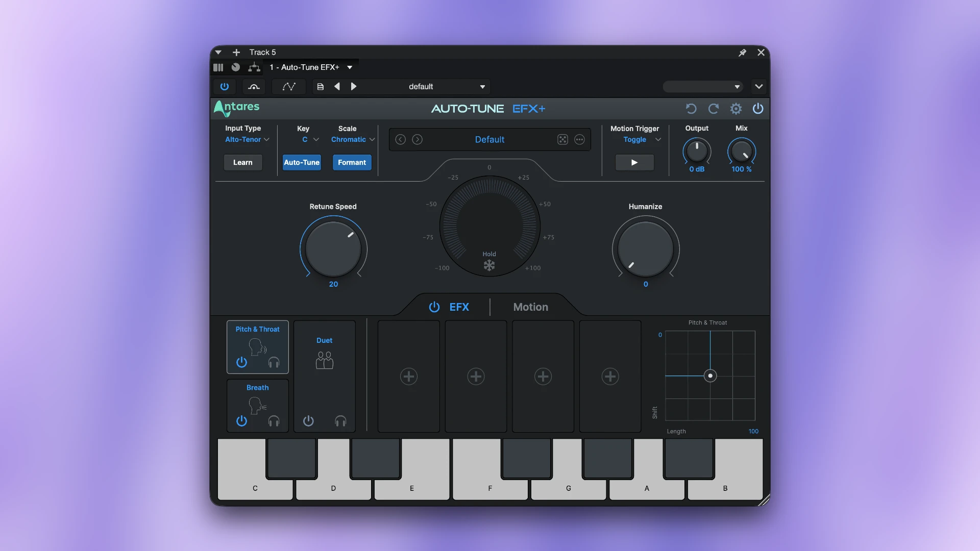Open the Auto-Tune EFX+ insert dropdown

coord(311,67)
